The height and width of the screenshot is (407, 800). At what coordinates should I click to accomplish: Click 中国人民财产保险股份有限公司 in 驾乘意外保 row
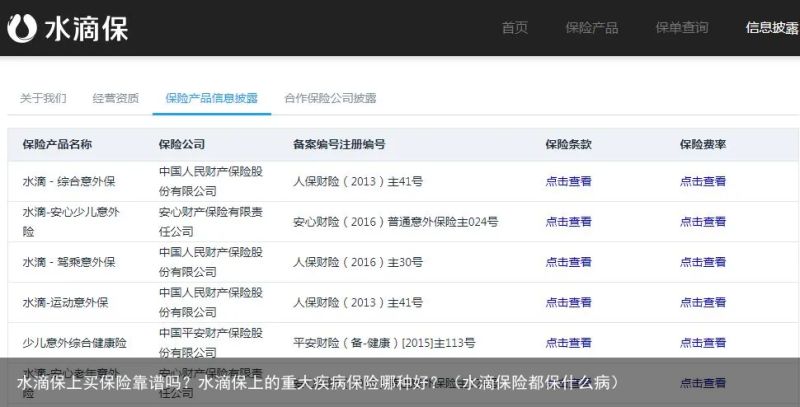pos(211,262)
